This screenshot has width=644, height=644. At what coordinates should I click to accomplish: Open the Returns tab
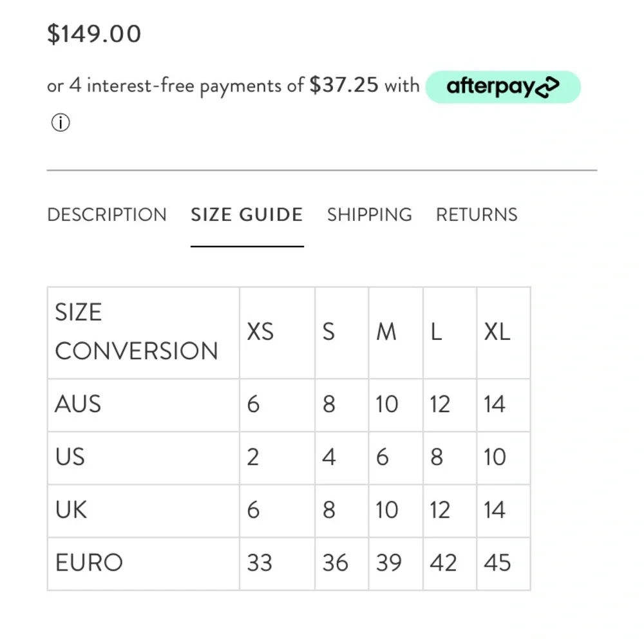[477, 215]
